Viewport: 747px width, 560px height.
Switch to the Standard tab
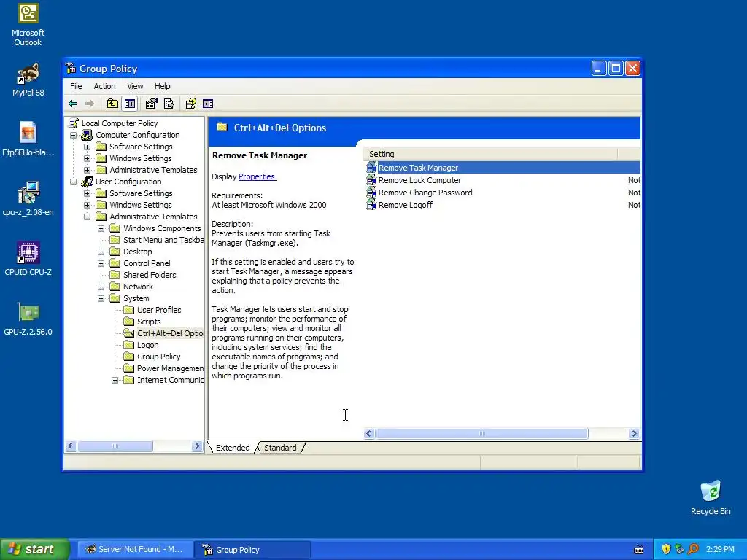[280, 448]
